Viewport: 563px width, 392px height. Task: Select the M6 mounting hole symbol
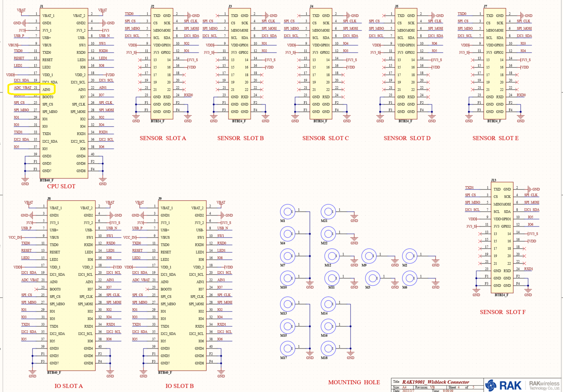(410, 278)
